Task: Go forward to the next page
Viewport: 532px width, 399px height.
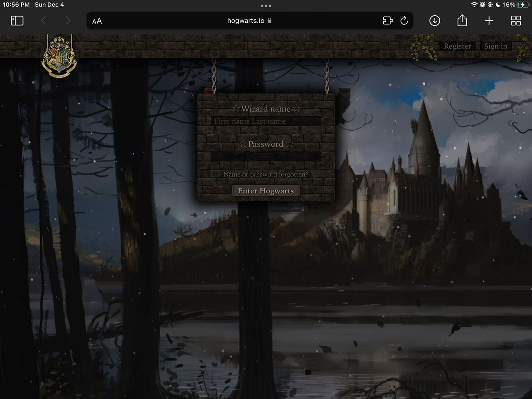Action: 68,21
